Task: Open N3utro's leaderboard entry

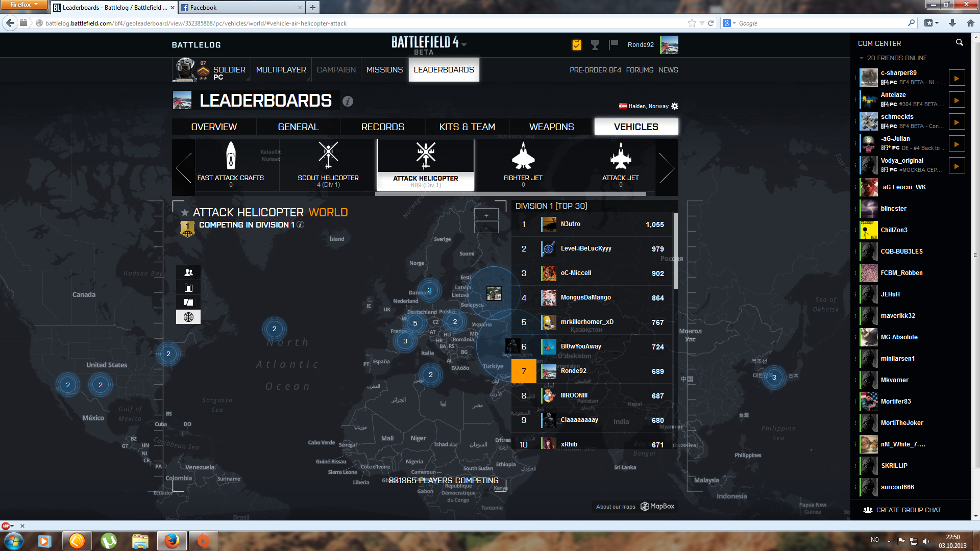Action: 593,224
